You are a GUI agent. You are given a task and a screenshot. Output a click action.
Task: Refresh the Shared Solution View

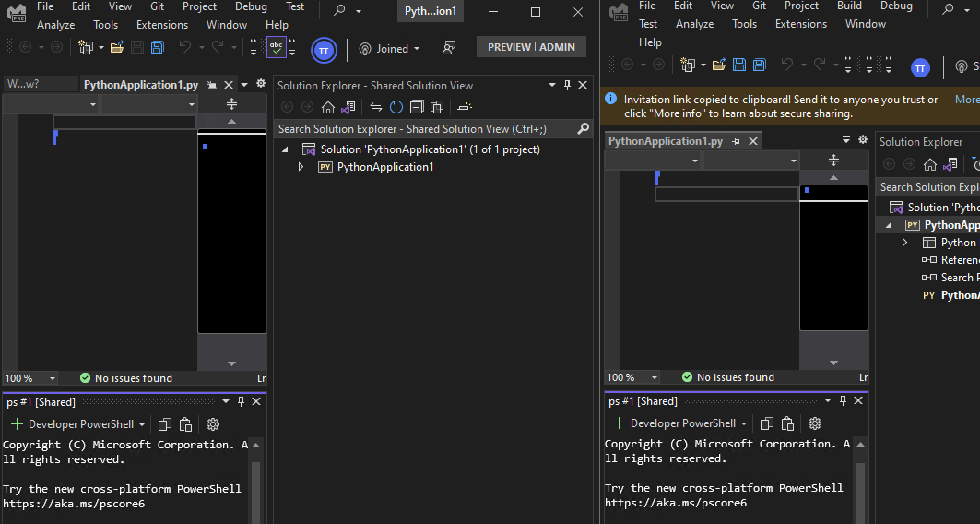pos(396,107)
